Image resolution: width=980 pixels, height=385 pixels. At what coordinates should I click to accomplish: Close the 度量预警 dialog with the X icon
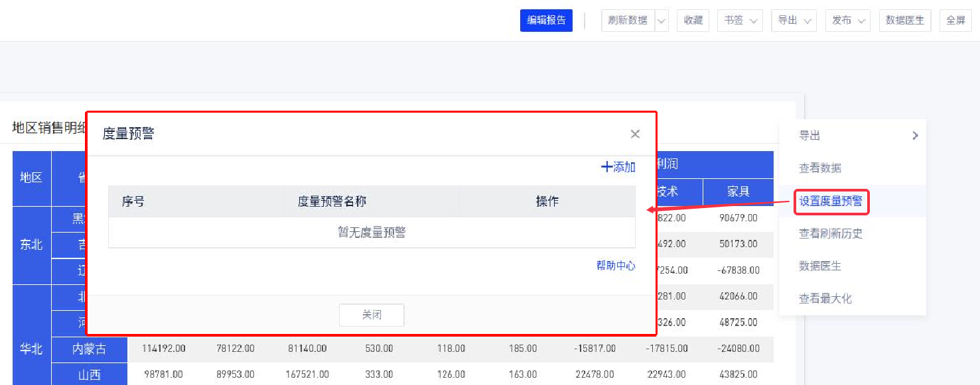tap(635, 134)
